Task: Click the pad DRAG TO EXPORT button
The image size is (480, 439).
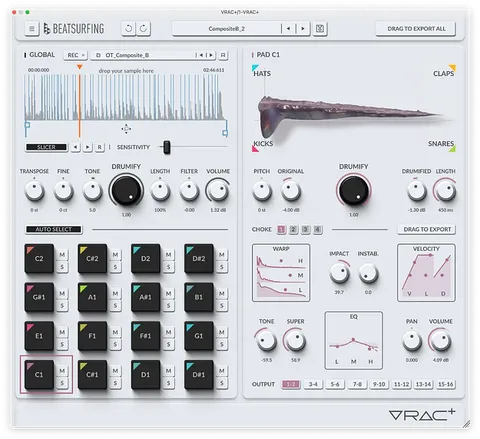Action: click(x=427, y=229)
